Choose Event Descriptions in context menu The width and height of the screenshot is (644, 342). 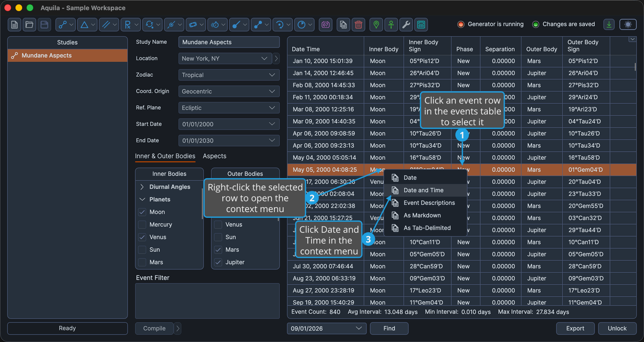(425, 203)
